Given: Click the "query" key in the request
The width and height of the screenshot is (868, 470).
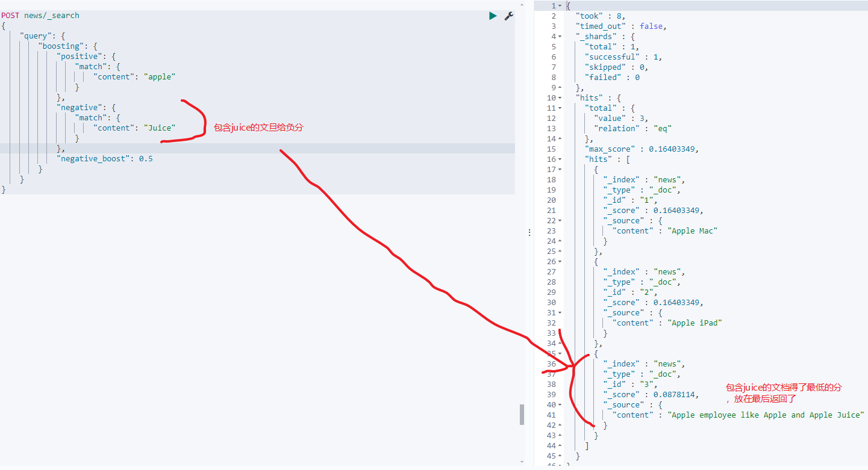Looking at the screenshot, I should coord(37,36).
